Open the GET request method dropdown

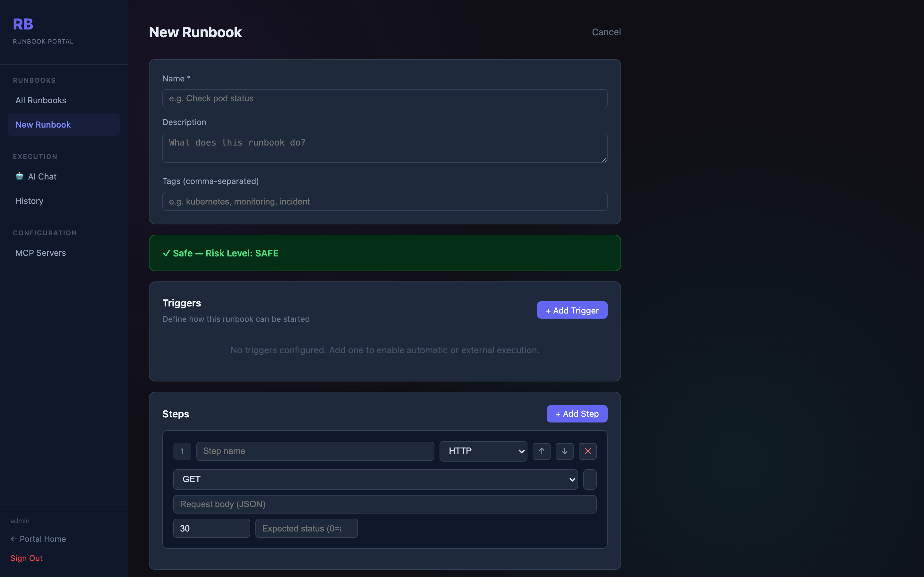[x=375, y=479]
